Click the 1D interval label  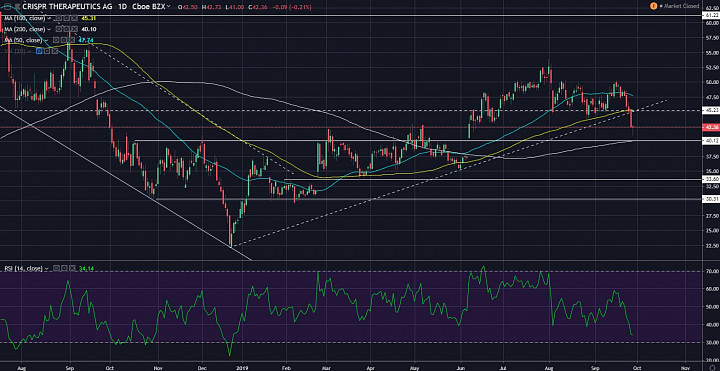pyautogui.click(x=123, y=6)
